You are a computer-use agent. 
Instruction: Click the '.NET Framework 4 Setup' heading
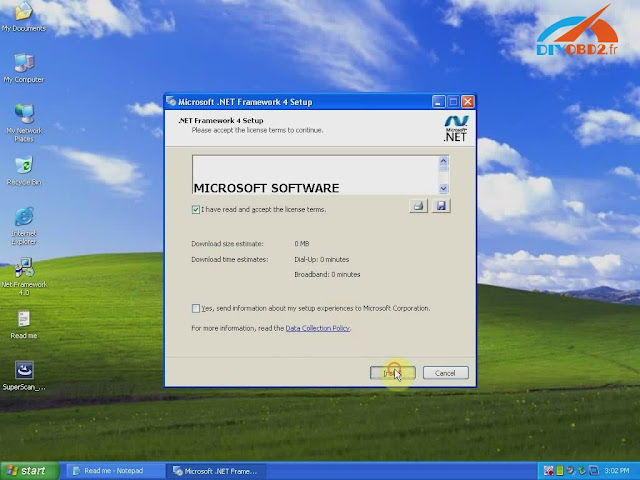click(221, 120)
